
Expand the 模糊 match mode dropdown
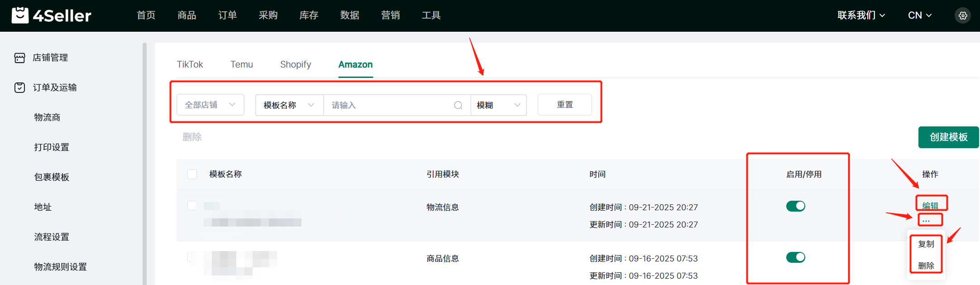coord(498,105)
